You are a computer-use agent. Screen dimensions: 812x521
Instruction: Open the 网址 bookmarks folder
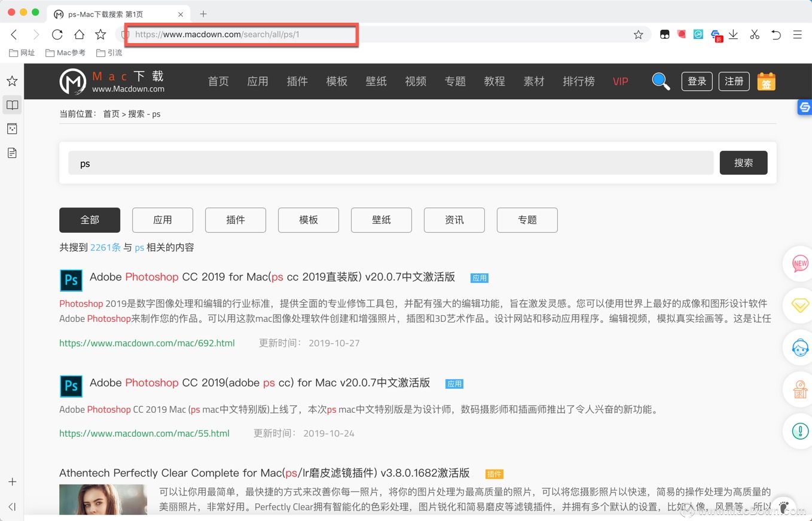pyautogui.click(x=22, y=53)
